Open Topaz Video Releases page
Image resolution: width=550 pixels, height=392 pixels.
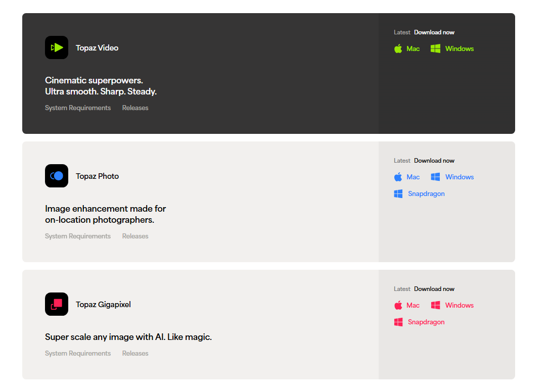[135, 108]
